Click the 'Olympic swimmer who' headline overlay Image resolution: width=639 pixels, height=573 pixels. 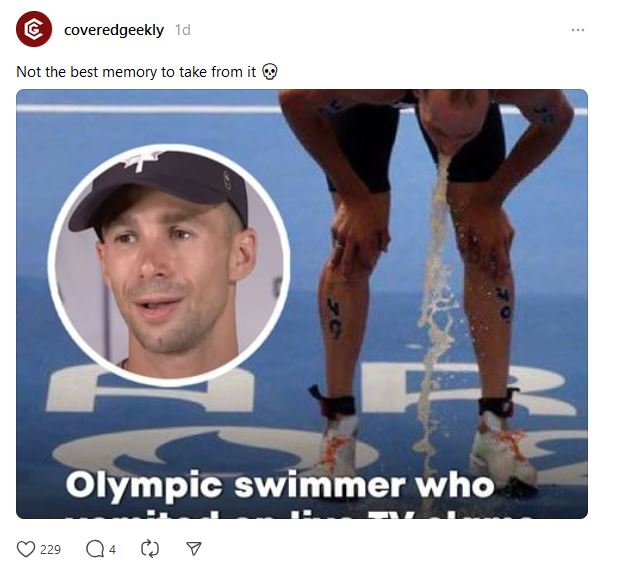click(280, 485)
